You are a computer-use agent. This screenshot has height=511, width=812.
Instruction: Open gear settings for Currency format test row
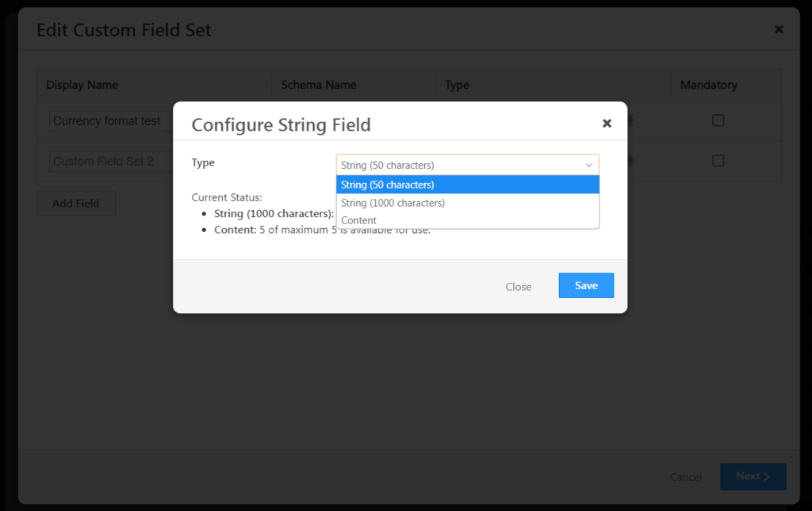coord(630,120)
